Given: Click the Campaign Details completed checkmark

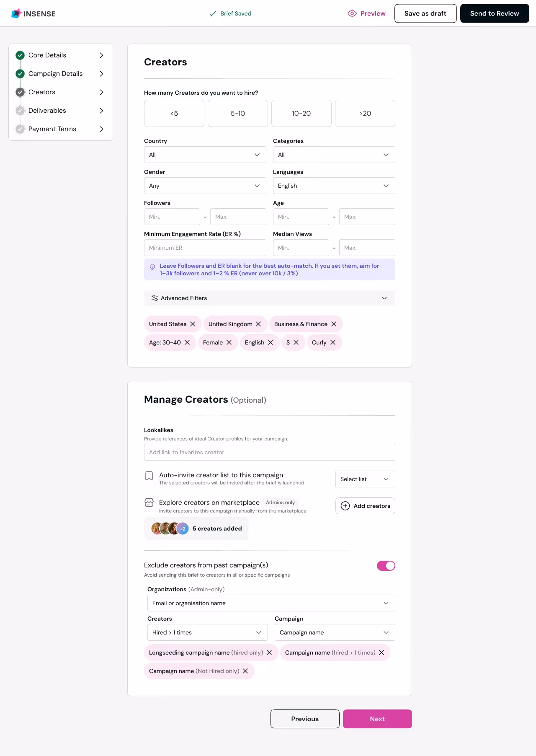Looking at the screenshot, I should click(x=20, y=74).
